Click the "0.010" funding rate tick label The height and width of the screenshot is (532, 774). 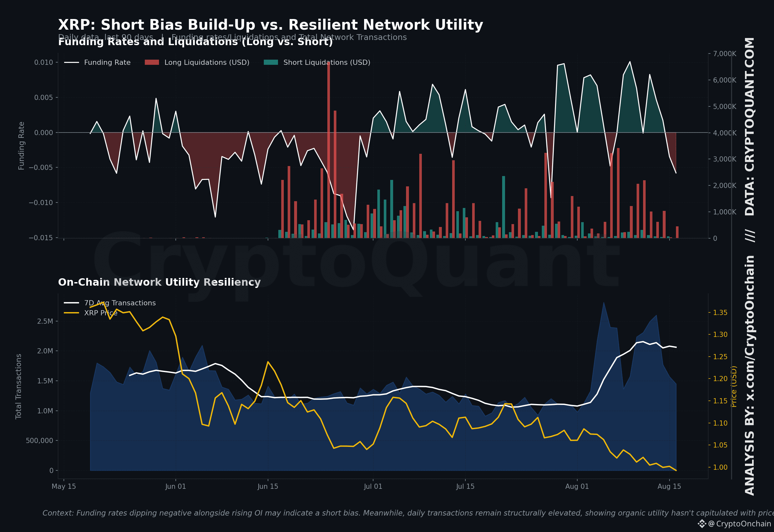pyautogui.click(x=43, y=62)
